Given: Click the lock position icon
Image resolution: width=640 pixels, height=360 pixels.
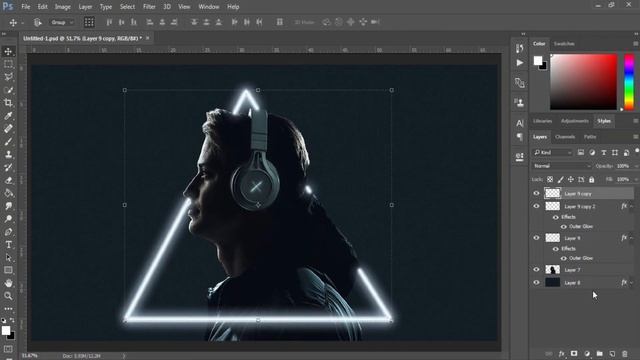Looking at the screenshot, I should (x=571, y=180).
